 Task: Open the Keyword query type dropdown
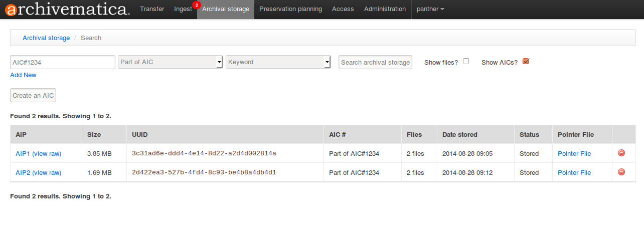click(278, 62)
